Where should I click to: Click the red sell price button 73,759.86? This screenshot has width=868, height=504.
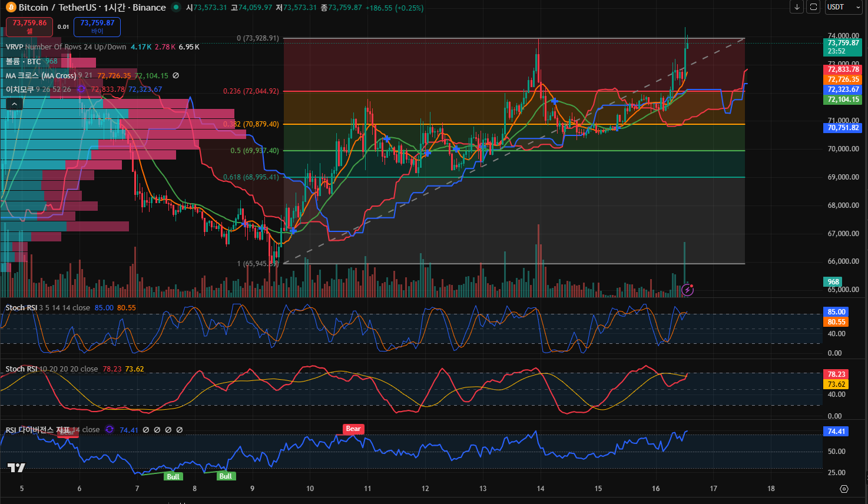(x=29, y=26)
